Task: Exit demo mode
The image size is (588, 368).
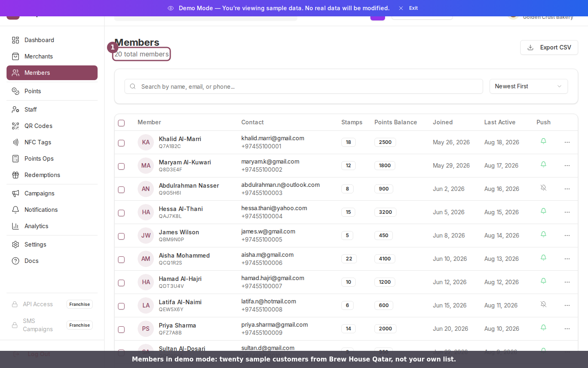Action: (x=409, y=8)
